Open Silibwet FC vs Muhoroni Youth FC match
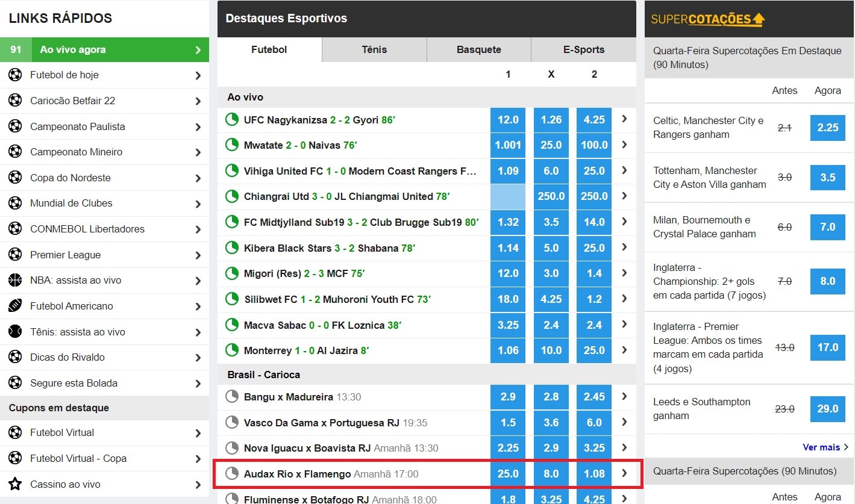Image resolution: width=855 pixels, height=504 pixels. tap(337, 299)
